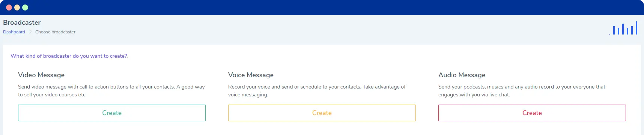Create a Video Message broadcaster
This screenshot has width=644, height=135.
112,113
